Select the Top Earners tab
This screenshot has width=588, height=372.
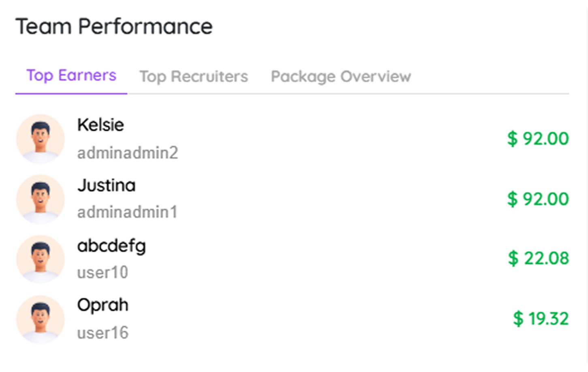(71, 76)
